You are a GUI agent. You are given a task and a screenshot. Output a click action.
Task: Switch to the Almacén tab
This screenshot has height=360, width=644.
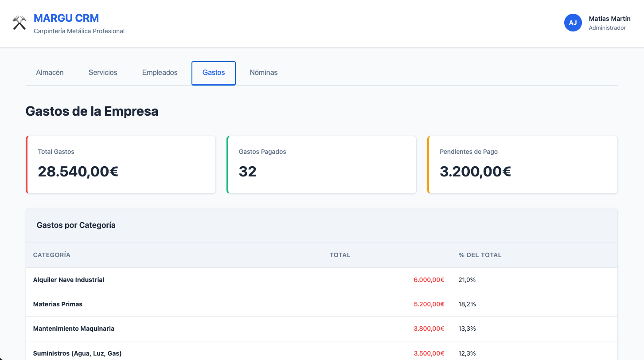tap(50, 73)
